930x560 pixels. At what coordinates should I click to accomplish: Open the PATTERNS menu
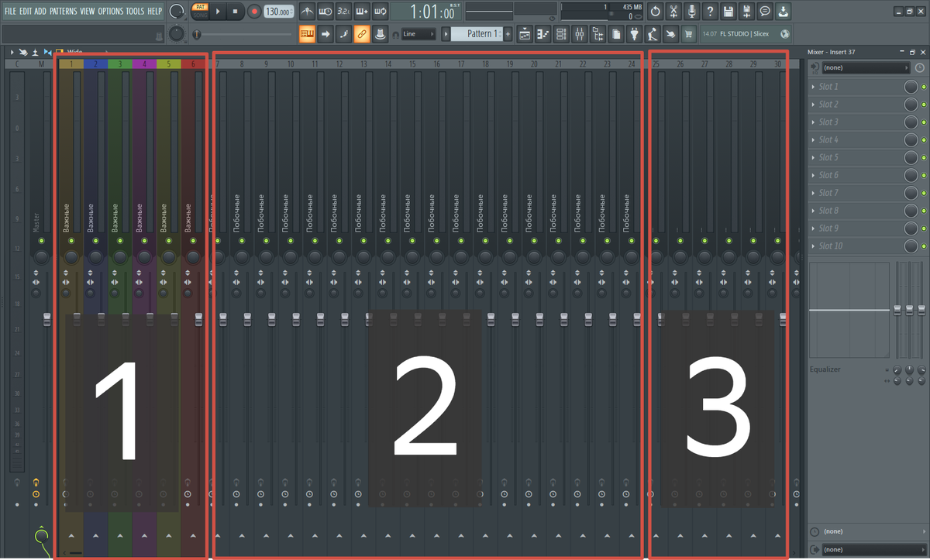64,12
